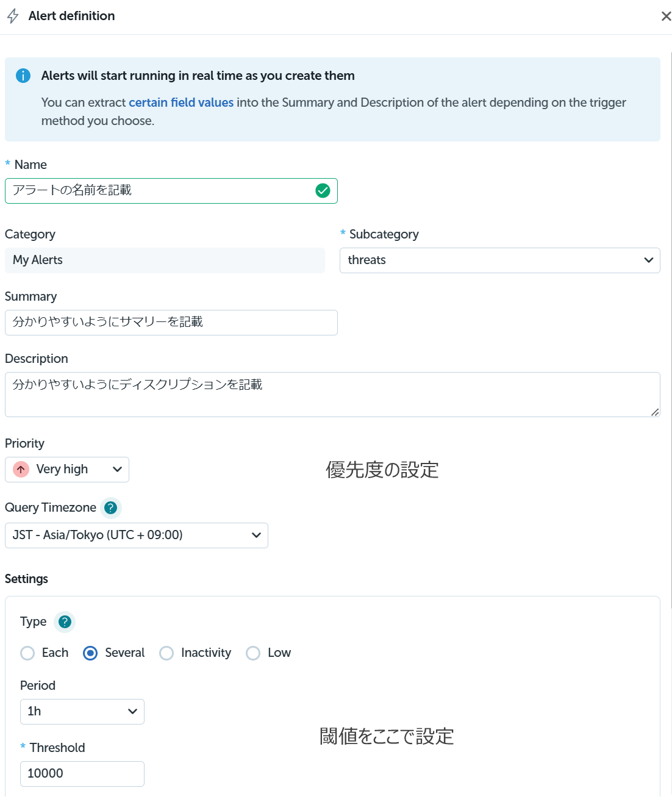Select the Each type radio button
Image resolution: width=672 pixels, height=802 pixels.
(x=27, y=653)
